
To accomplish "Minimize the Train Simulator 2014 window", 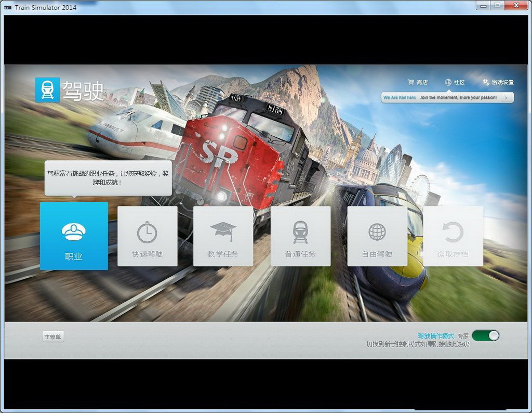I will tap(484, 5).
